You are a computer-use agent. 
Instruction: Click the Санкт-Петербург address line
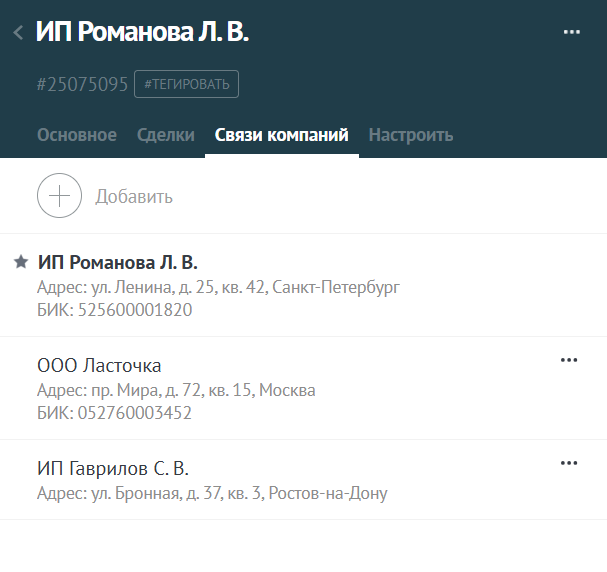[218, 288]
